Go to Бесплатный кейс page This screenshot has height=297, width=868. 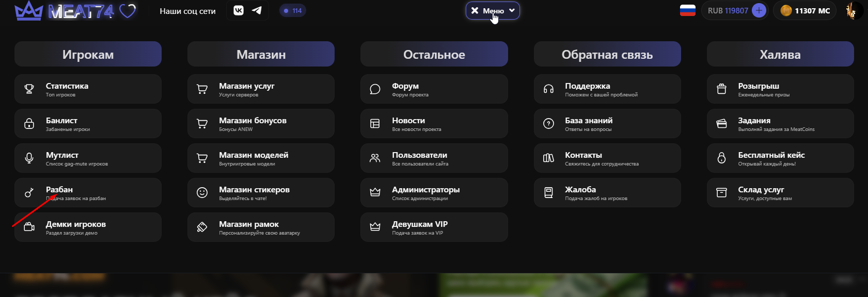pyautogui.click(x=780, y=158)
